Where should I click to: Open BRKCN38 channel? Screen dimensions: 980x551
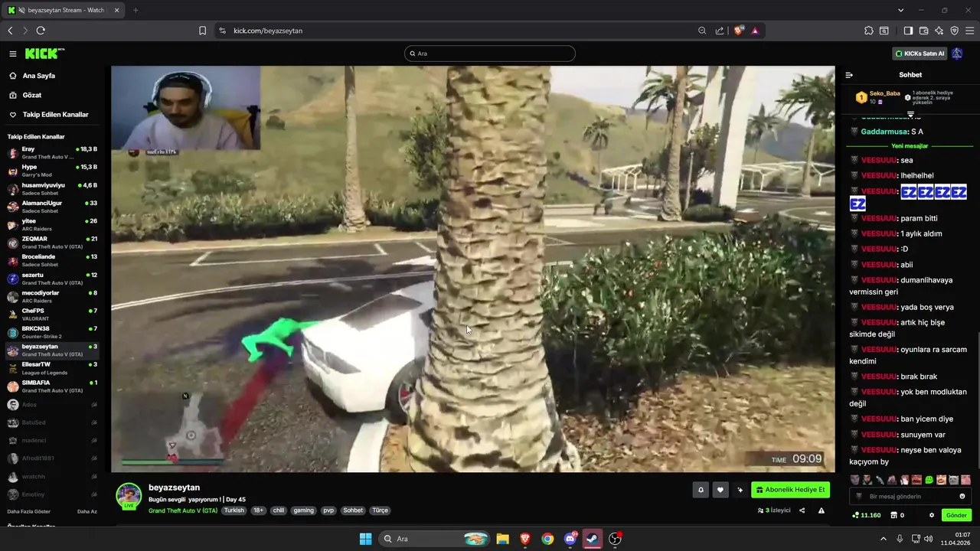(52, 332)
